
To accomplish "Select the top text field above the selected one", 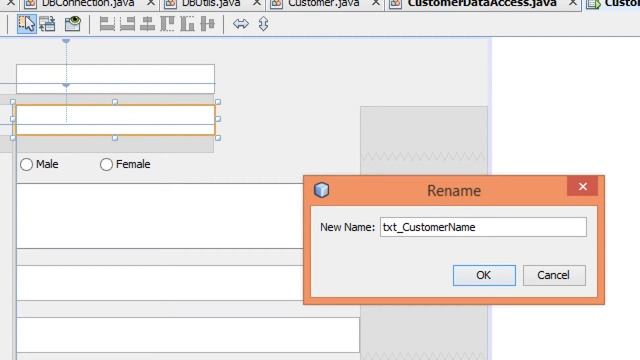I will 115,79.
